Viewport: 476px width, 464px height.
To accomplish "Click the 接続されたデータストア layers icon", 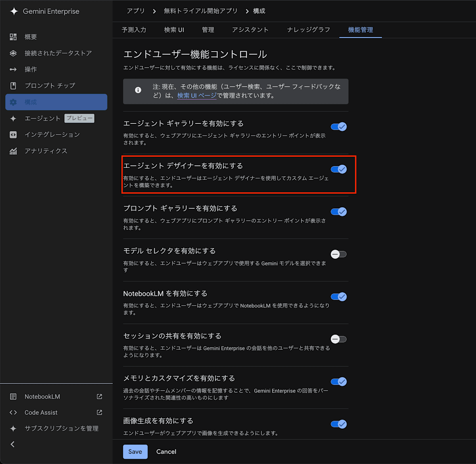I will [13, 53].
